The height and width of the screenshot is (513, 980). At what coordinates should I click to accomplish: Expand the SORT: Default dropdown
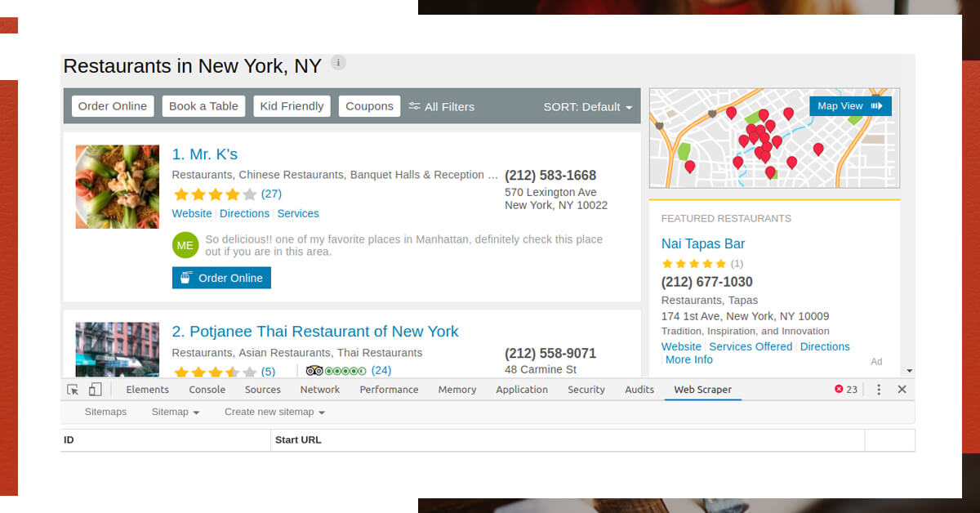(587, 107)
